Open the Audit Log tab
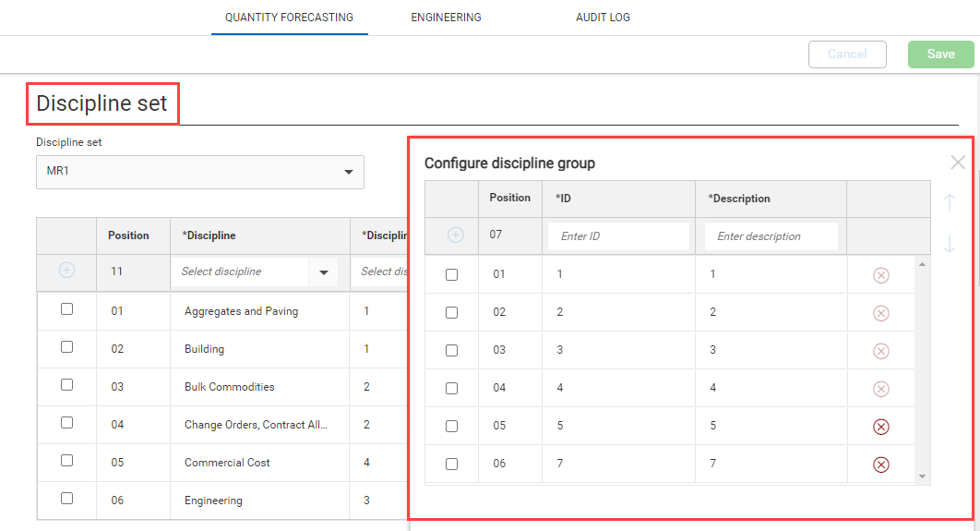 click(603, 18)
